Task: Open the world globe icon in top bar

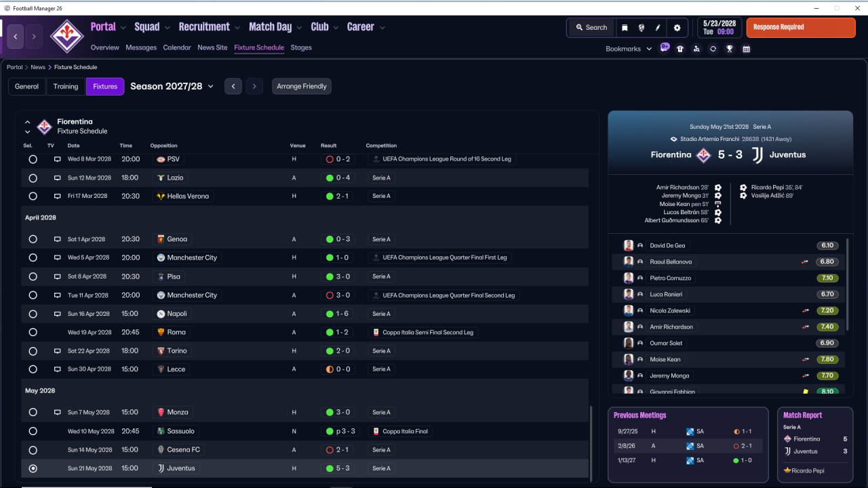Action: (642, 28)
